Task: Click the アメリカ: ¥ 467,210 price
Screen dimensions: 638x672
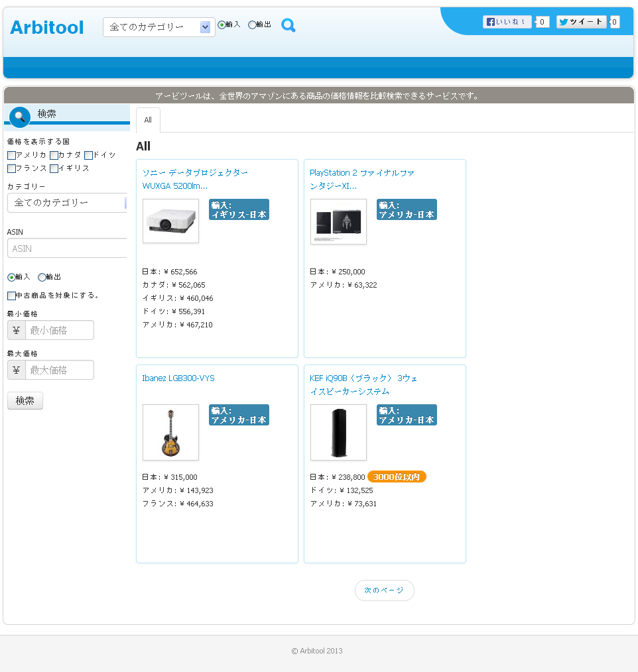Action: click(178, 325)
